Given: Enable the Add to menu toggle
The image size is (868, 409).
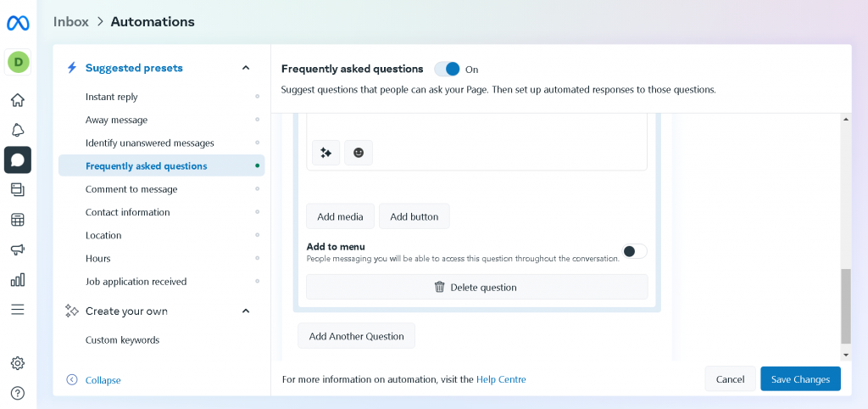Looking at the screenshot, I should [x=634, y=251].
